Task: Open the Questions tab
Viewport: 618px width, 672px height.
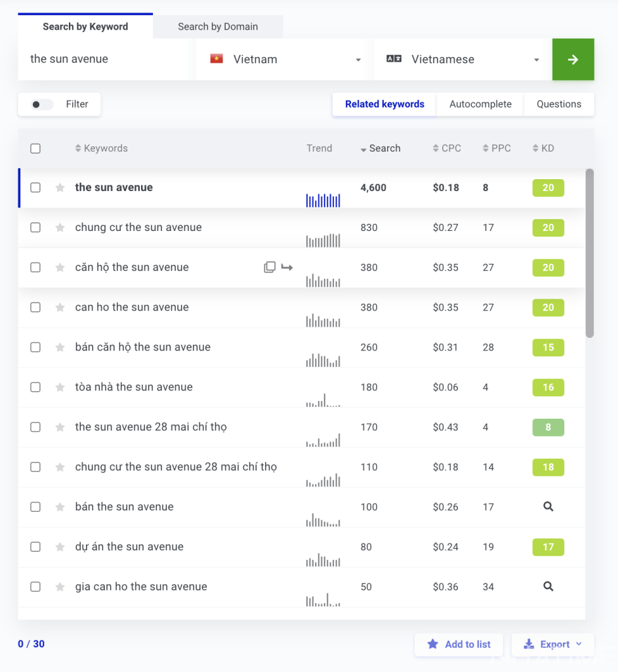Action: [559, 104]
